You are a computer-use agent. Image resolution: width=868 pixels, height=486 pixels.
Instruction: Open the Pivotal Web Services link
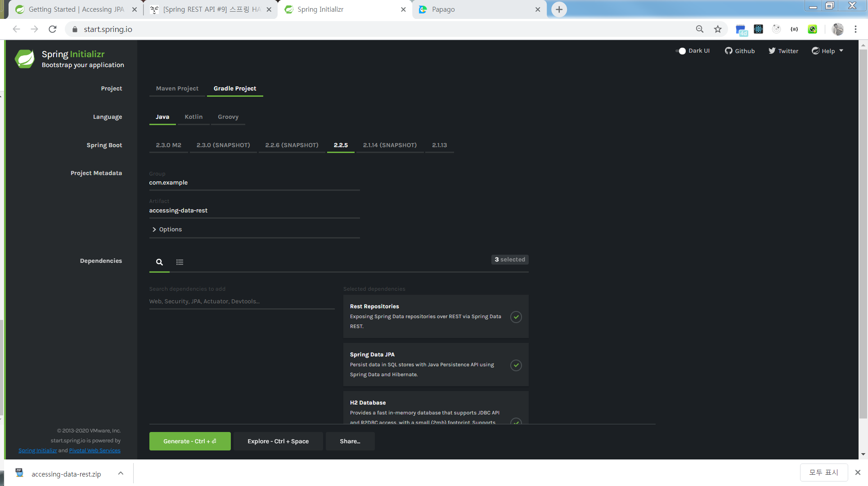click(94, 450)
